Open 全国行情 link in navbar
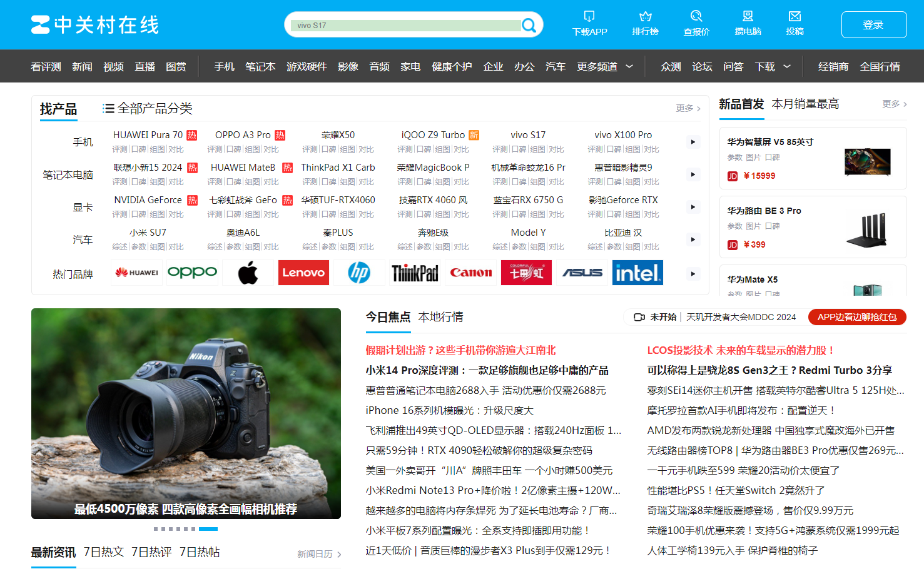 880,66
